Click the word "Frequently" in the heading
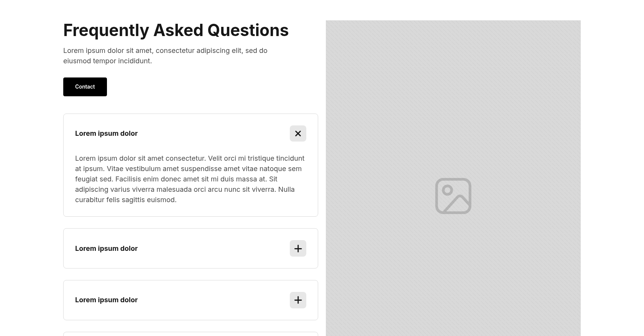The width and height of the screenshot is (644, 336). (x=106, y=30)
